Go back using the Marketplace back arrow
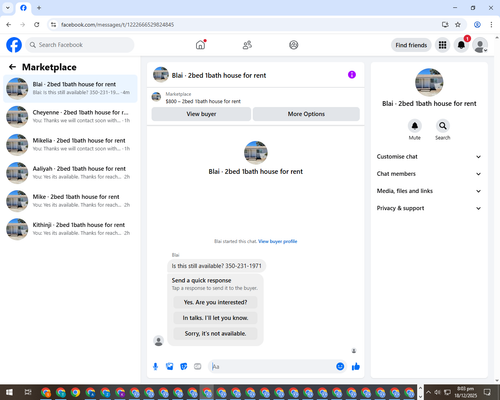The width and height of the screenshot is (500, 400). 12,67
